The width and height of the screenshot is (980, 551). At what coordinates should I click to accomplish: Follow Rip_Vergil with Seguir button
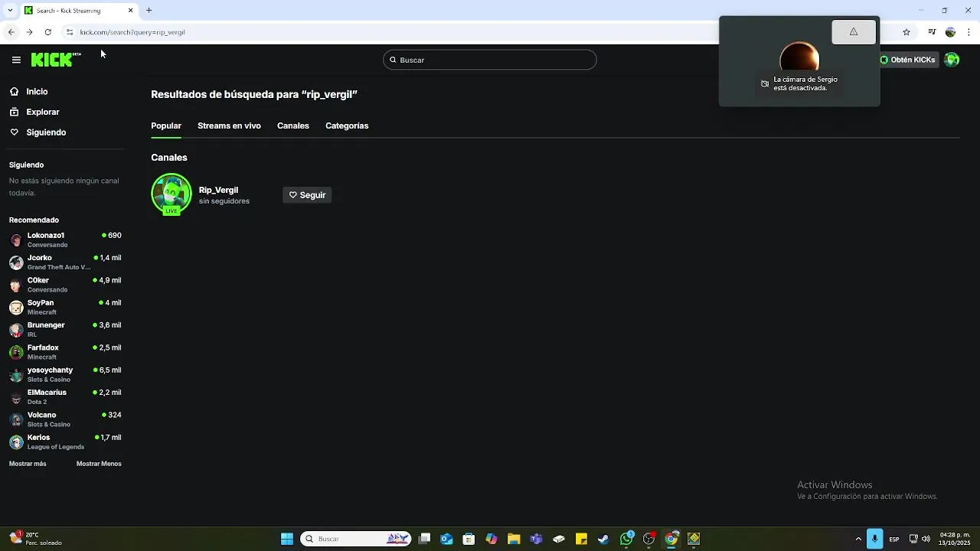(307, 195)
